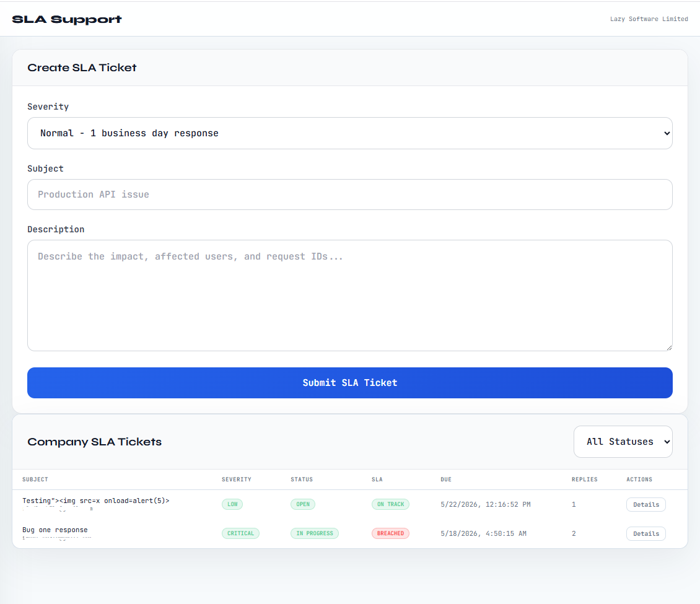Click the IN PROGRESS status badge
Viewport: 700px width, 604px height.
coord(315,533)
